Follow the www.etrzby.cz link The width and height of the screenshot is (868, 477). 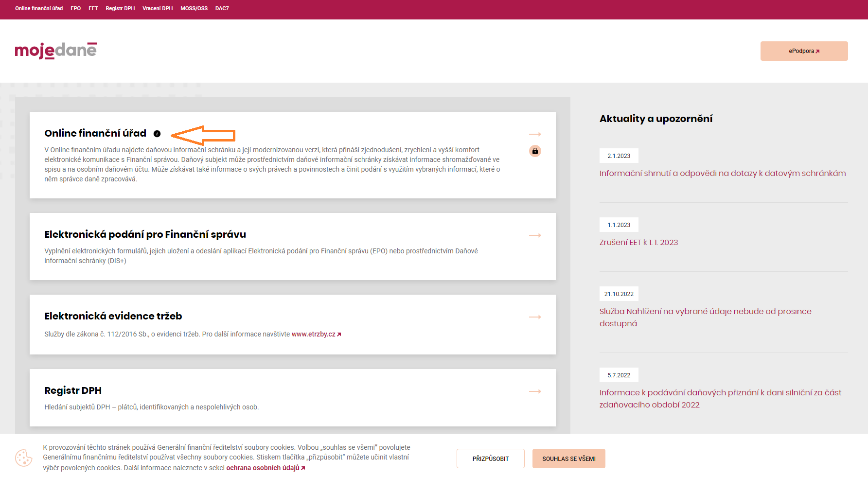316,334
